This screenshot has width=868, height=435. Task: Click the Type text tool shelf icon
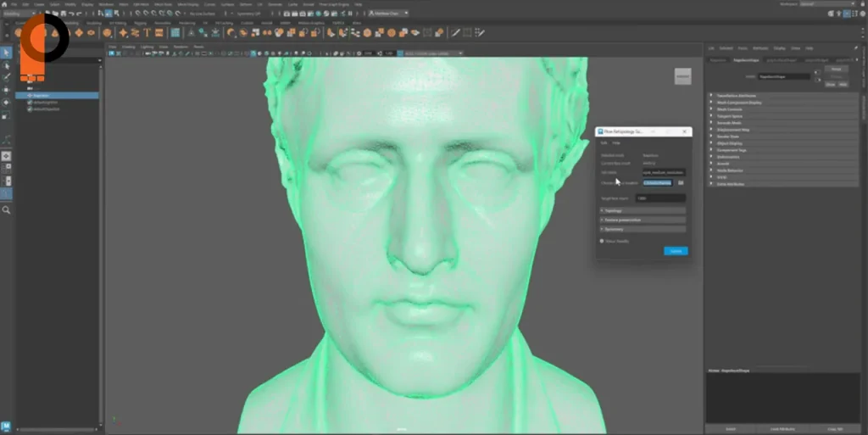point(147,33)
